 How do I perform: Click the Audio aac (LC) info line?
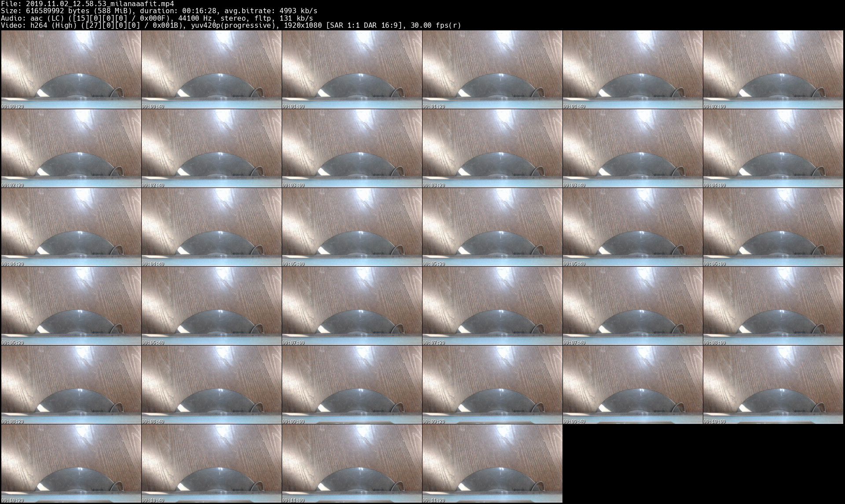tap(157, 18)
